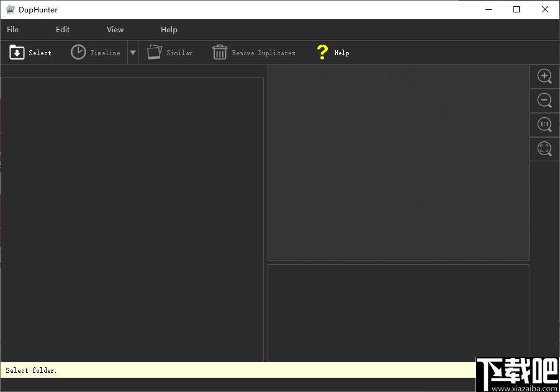Click the zoom in magnifier icon

tap(544, 76)
